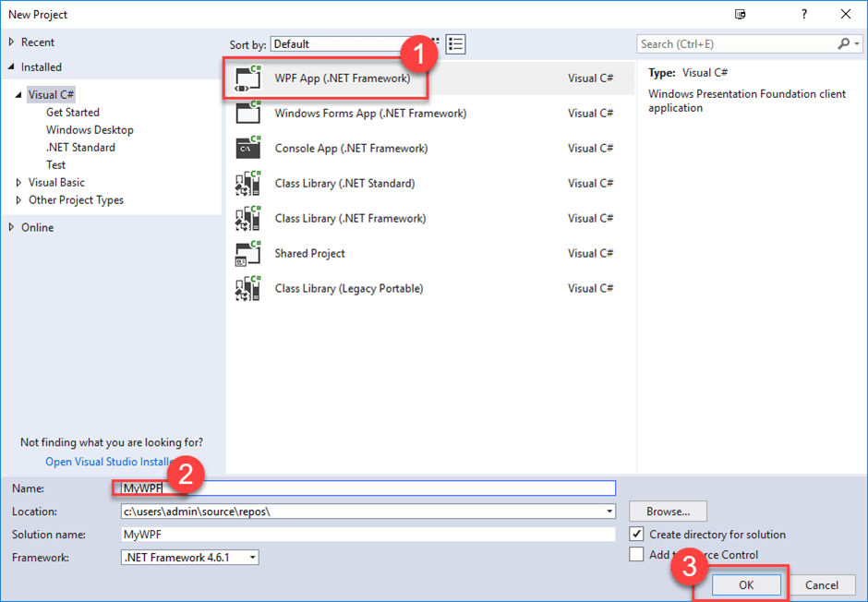
Task: Select the WPF App (.NET Framework) template icon
Action: point(244,78)
